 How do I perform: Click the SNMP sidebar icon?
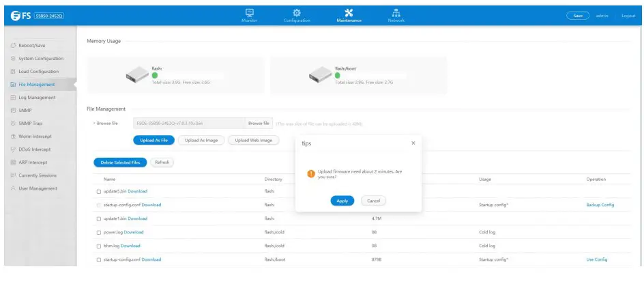(13, 111)
